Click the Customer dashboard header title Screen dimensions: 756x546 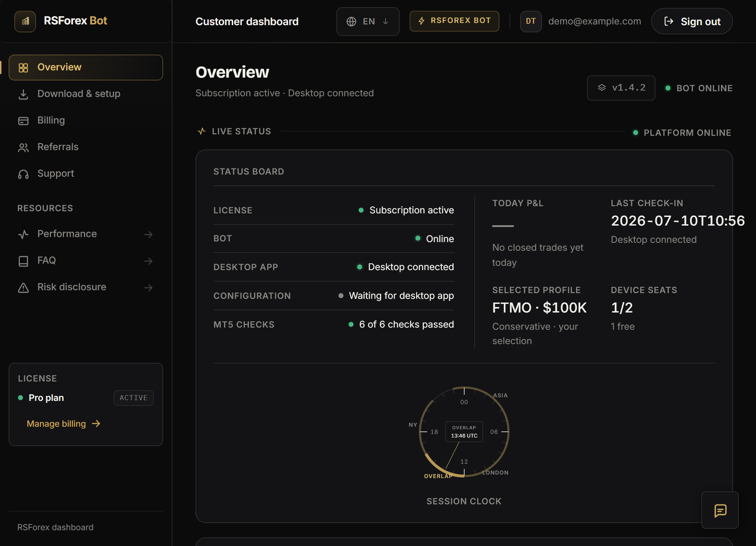coord(247,22)
